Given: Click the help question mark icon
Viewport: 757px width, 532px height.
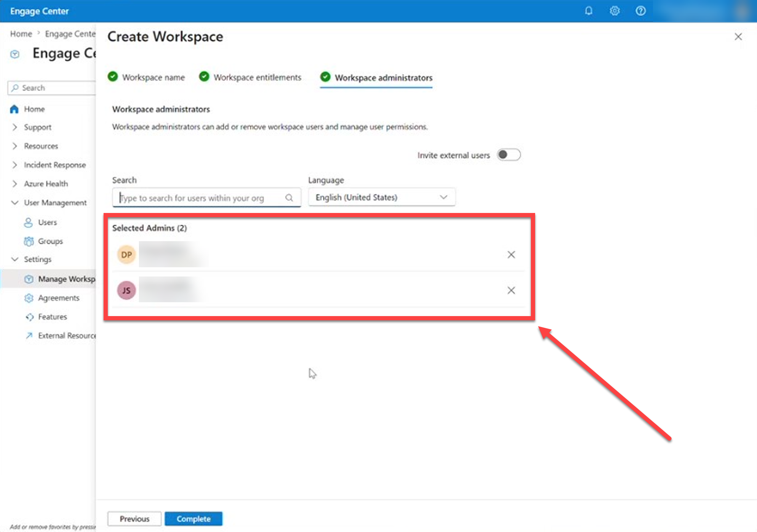Looking at the screenshot, I should [x=640, y=11].
